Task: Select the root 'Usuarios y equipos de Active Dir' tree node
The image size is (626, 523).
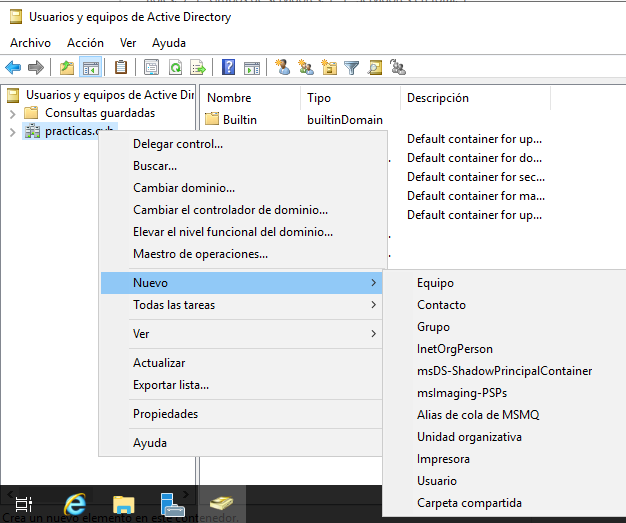Action: (110, 95)
